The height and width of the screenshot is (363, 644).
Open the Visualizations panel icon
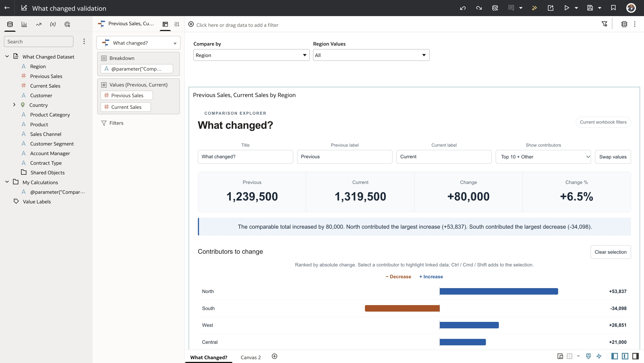pyautogui.click(x=24, y=24)
